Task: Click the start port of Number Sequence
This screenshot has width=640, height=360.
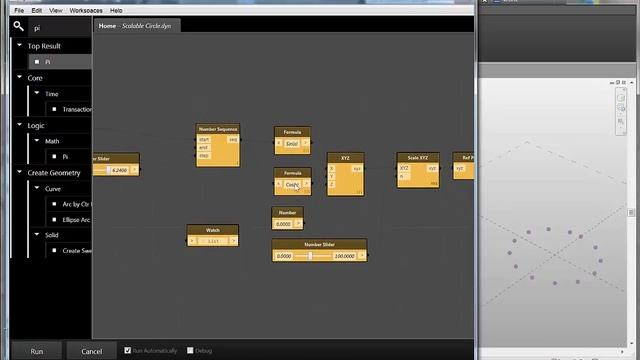Action: [x=204, y=140]
